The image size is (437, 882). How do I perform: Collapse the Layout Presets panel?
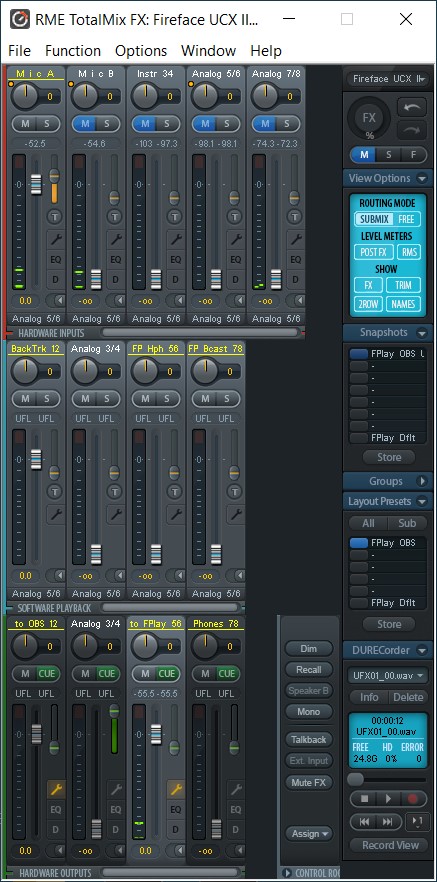tap(422, 501)
